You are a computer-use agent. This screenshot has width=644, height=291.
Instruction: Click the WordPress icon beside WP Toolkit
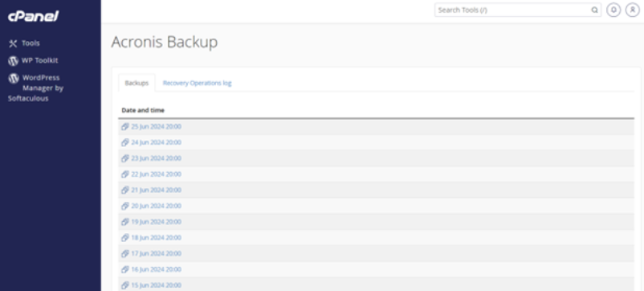tap(13, 61)
